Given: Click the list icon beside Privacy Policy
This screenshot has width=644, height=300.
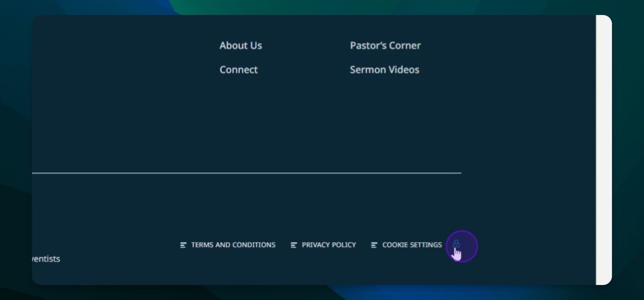Looking at the screenshot, I should coord(295,245).
